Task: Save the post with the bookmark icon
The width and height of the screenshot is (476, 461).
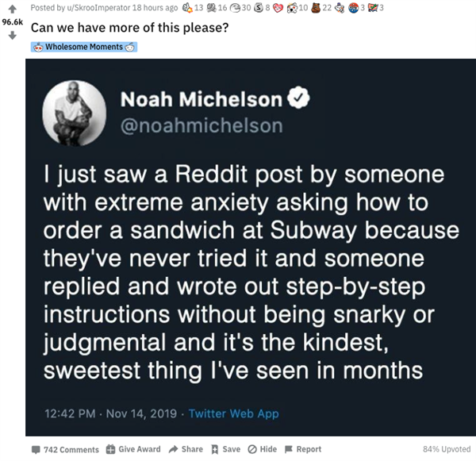Action: point(215,449)
